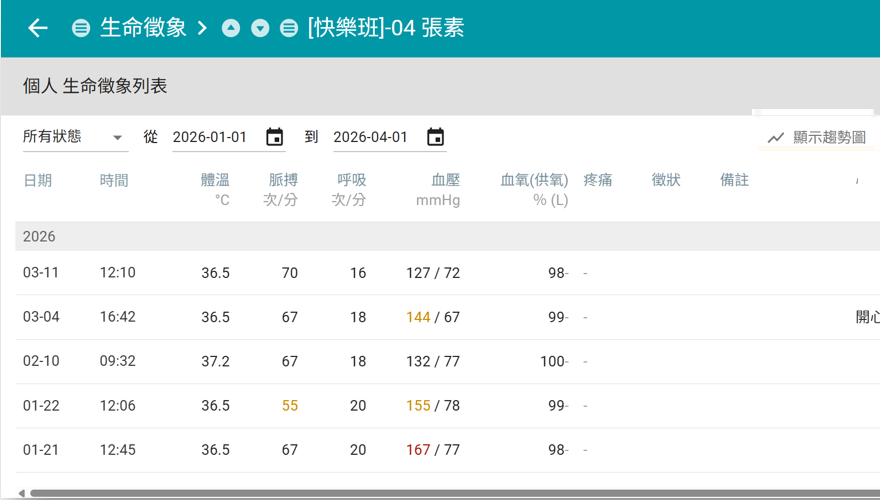This screenshot has height=500, width=880.
Task: Click blood pressure 127 / 72
Action: click(x=433, y=273)
